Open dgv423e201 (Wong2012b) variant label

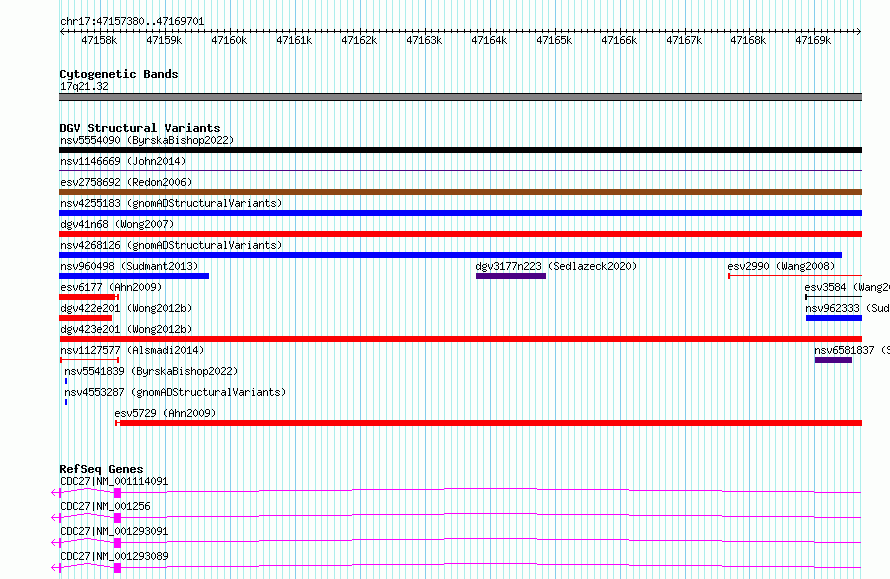pos(126,329)
